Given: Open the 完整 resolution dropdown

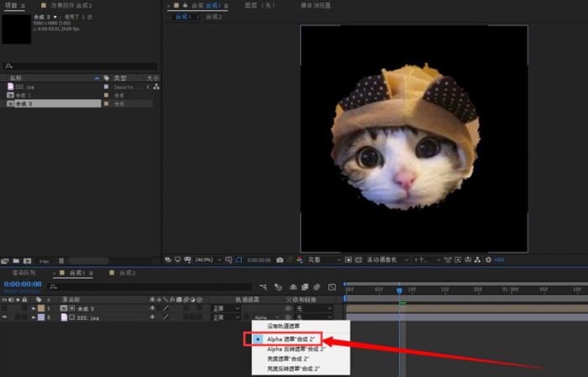Looking at the screenshot, I should 319,260.
